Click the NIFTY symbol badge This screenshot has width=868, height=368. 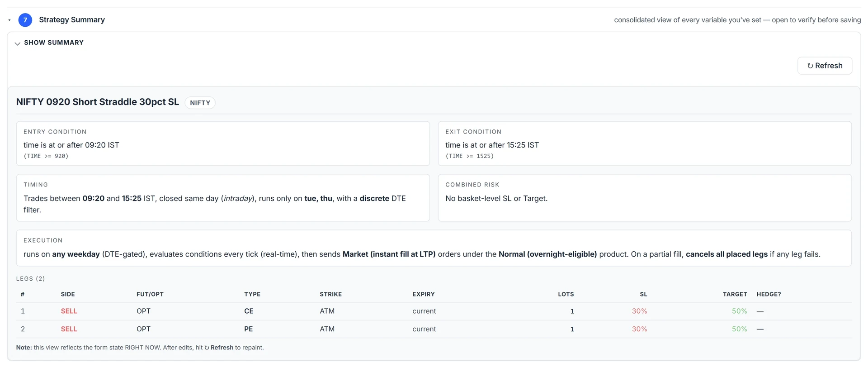(200, 103)
